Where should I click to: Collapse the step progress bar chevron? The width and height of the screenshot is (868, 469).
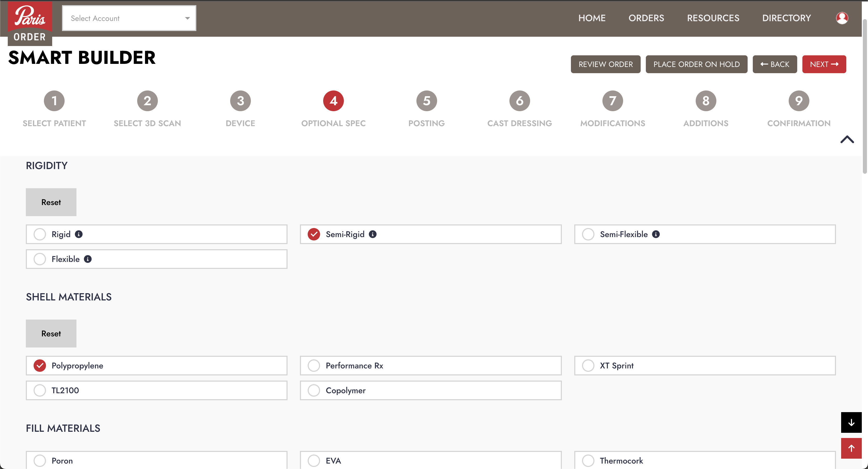[847, 139]
